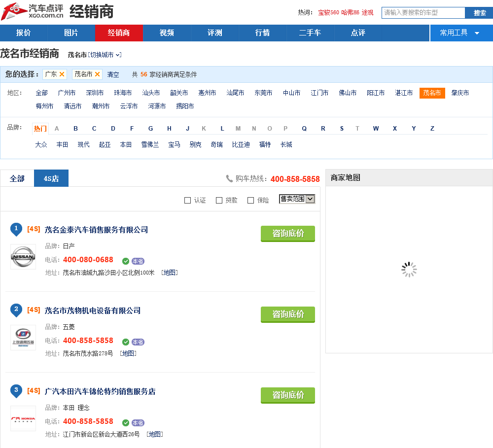Open the 切换城市 city switcher
Image resolution: width=493 pixels, height=448 pixels.
[x=105, y=55]
